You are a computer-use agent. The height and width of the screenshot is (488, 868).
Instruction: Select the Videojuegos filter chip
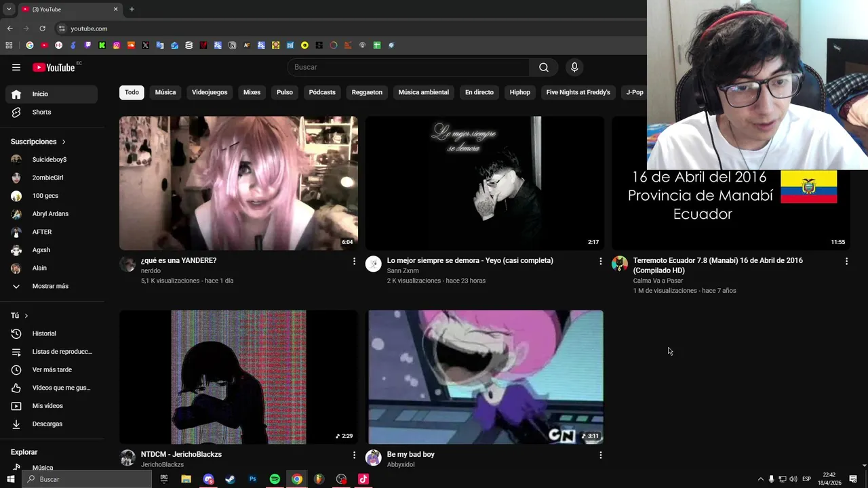210,92
